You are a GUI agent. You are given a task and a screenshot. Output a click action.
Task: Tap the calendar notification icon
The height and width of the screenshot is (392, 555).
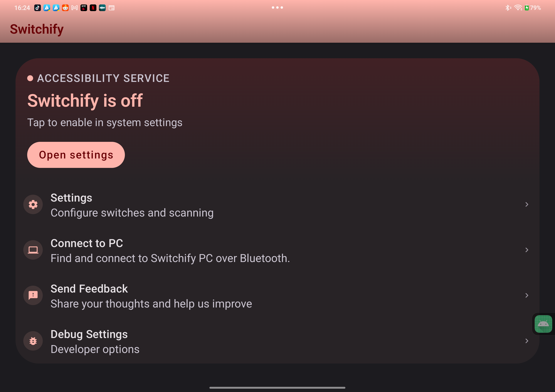pos(111,8)
